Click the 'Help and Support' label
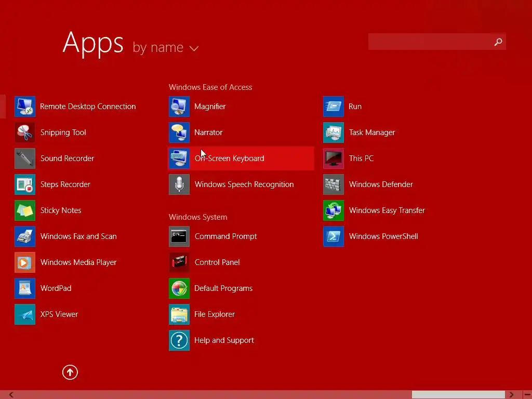This screenshot has width=532, height=399. (224, 340)
